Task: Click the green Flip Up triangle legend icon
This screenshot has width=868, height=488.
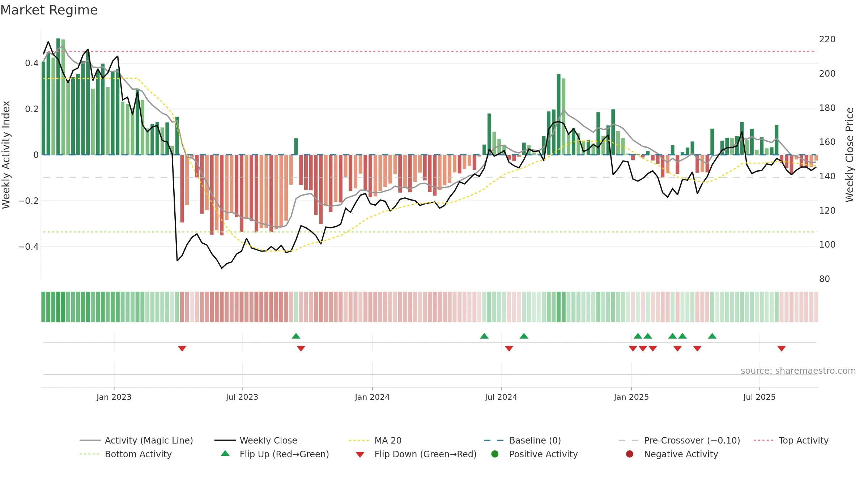Action: [225, 453]
